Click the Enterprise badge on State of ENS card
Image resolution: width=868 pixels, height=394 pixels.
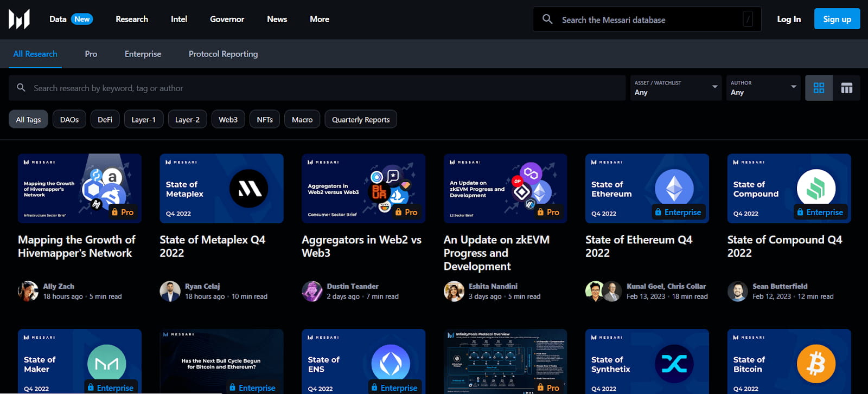394,387
